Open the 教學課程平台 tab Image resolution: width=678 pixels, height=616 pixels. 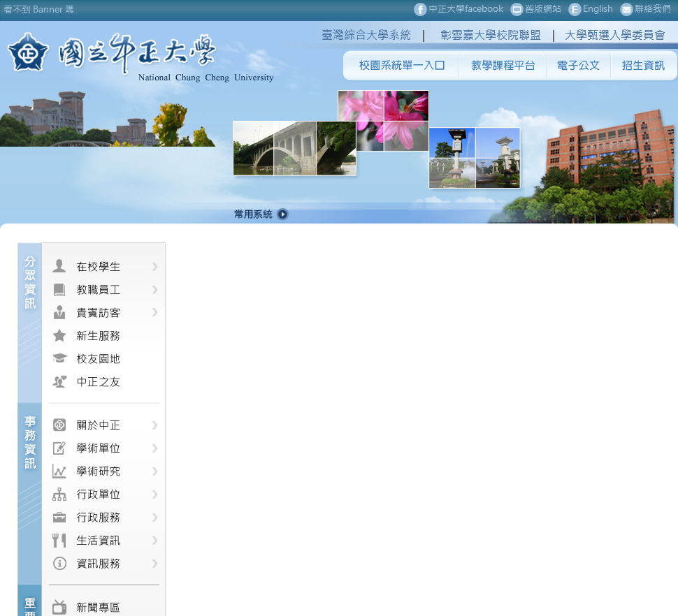[503, 66]
